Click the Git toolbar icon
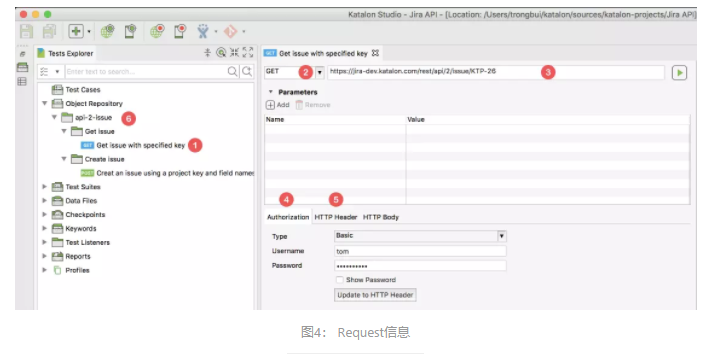The width and height of the screenshot is (704, 361). [231, 31]
